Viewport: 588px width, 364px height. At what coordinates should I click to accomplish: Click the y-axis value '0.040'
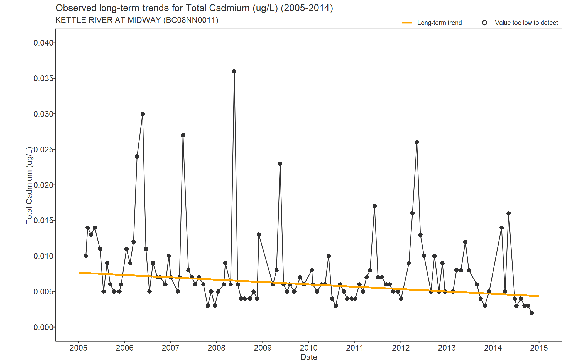point(43,43)
